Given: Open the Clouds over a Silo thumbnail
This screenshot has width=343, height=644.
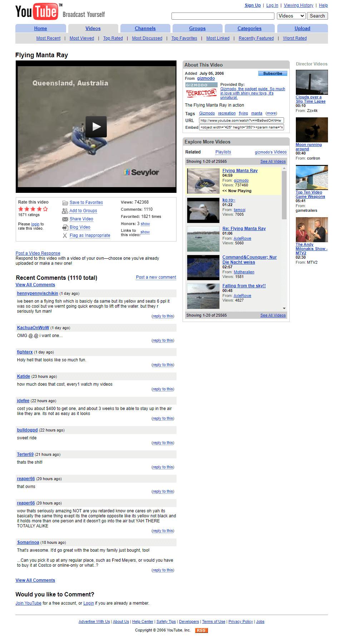Looking at the screenshot, I should point(312,82).
